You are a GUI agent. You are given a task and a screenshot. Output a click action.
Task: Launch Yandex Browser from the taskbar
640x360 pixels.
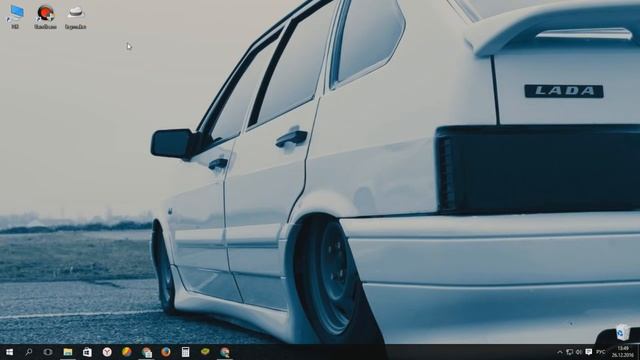(107, 352)
